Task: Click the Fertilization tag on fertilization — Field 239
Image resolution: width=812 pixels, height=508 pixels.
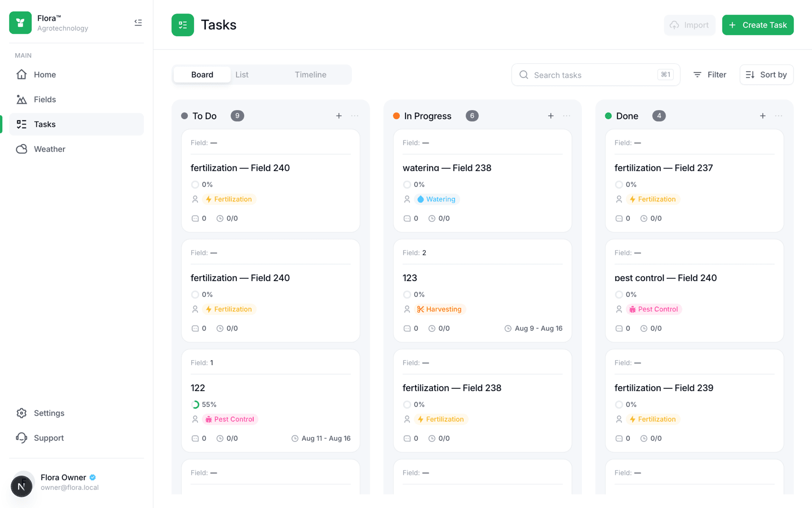Action: [x=653, y=419]
